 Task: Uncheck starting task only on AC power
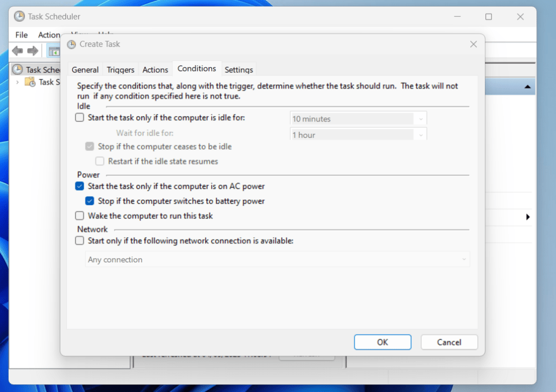click(79, 186)
